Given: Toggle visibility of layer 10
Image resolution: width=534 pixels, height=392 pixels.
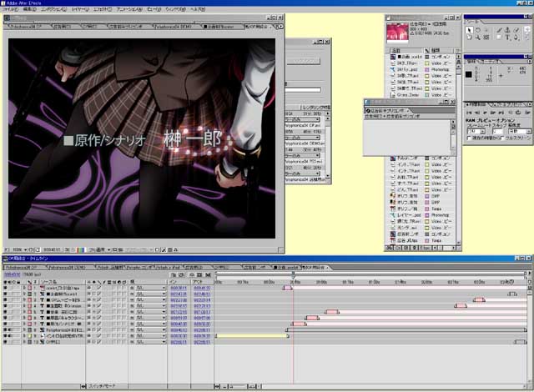Looking at the screenshot, I should tap(5, 342).
